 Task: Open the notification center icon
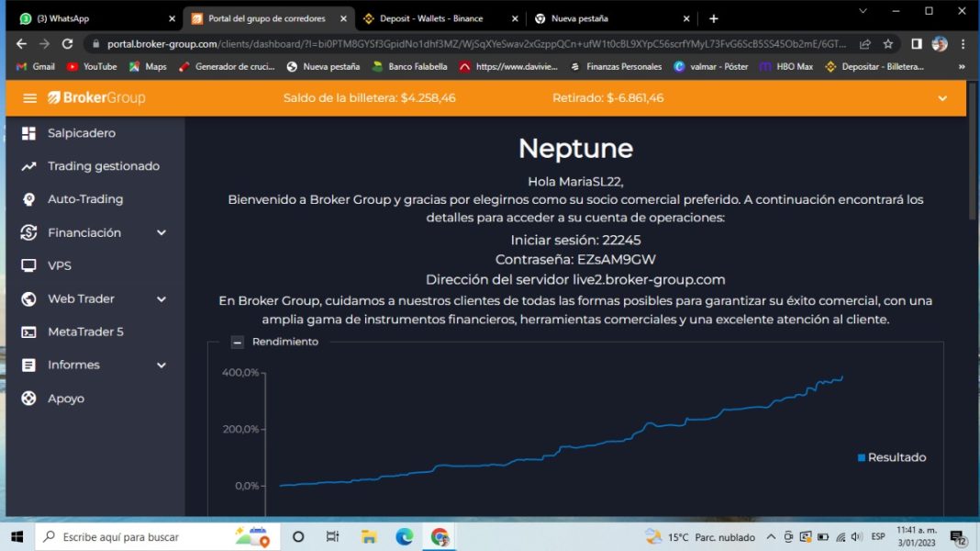tap(958, 537)
